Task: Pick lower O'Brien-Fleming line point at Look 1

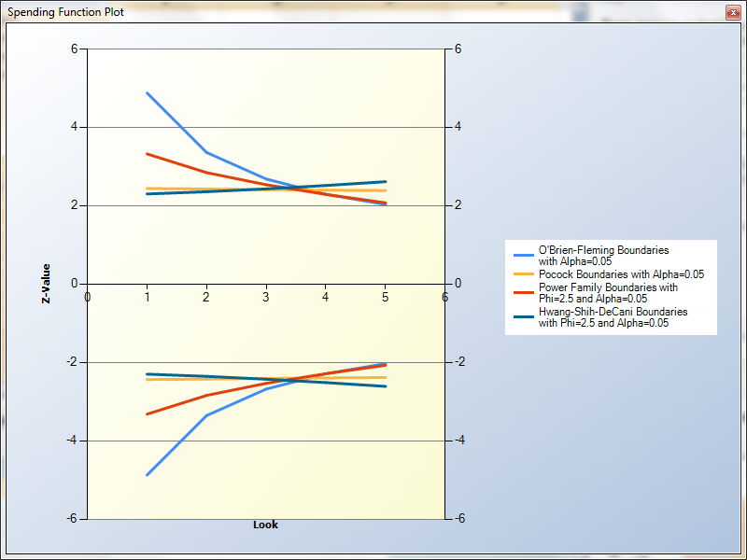Action: [x=148, y=475]
